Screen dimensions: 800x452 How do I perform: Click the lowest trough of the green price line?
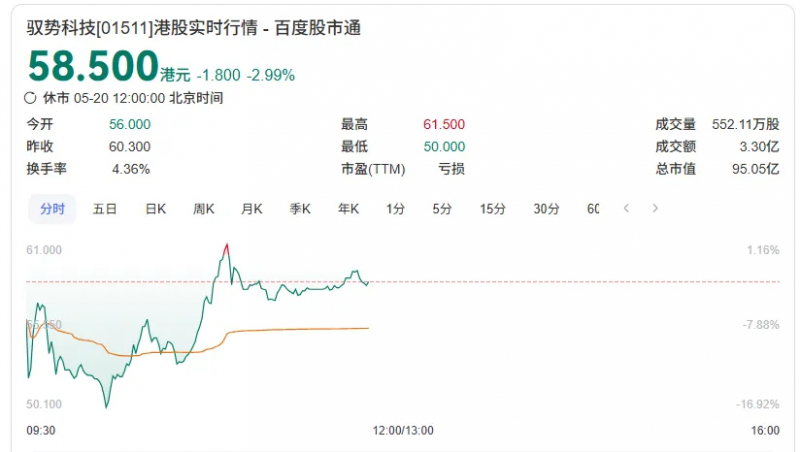[106, 407]
